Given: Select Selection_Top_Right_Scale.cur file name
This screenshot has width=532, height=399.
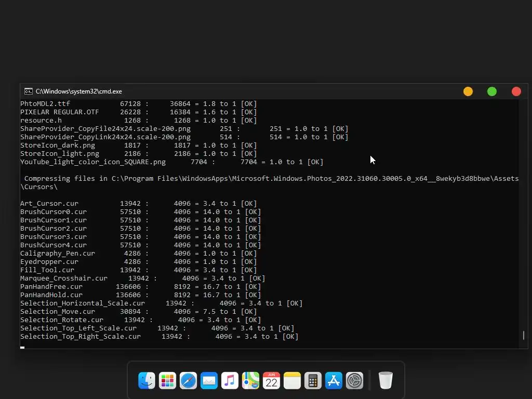Looking at the screenshot, I should coord(81,337).
